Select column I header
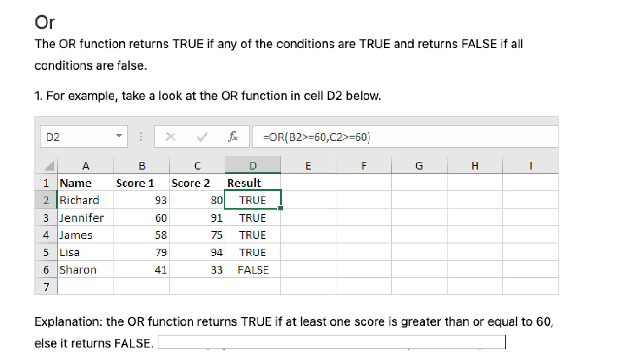The image size is (644, 362). click(x=530, y=165)
